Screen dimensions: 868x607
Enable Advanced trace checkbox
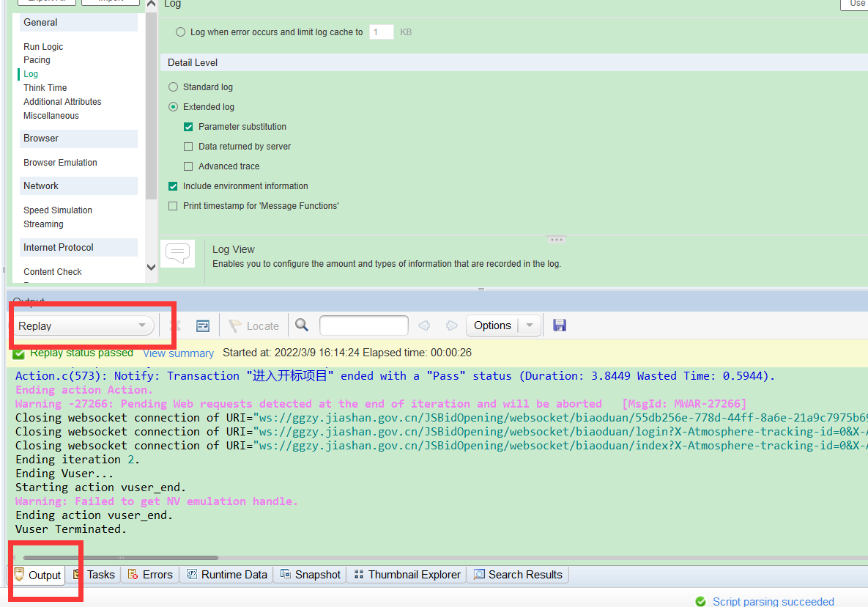(x=188, y=166)
